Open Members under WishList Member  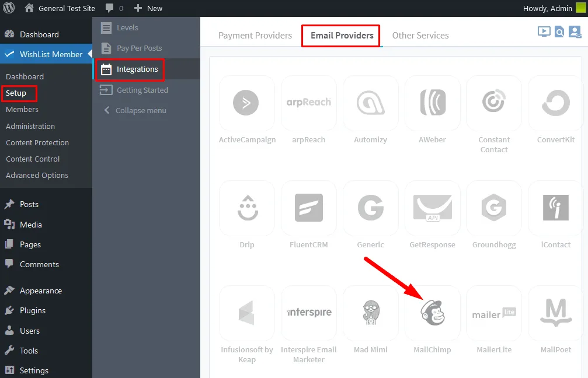click(22, 110)
